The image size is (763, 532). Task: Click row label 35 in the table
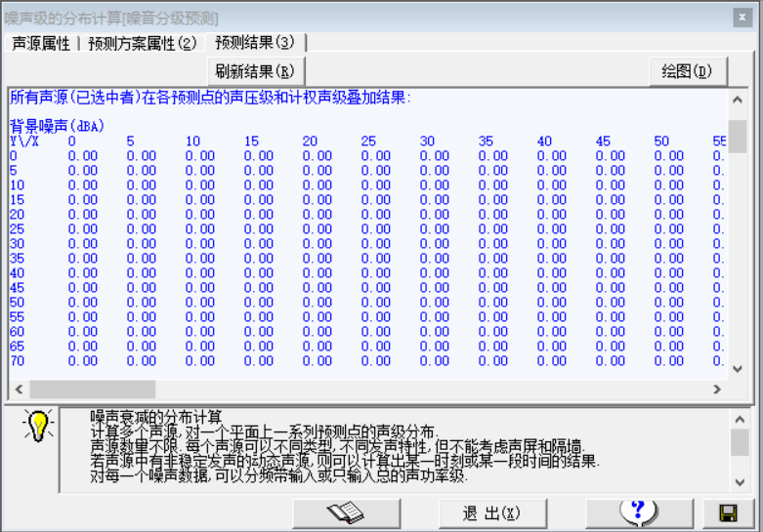point(17,259)
